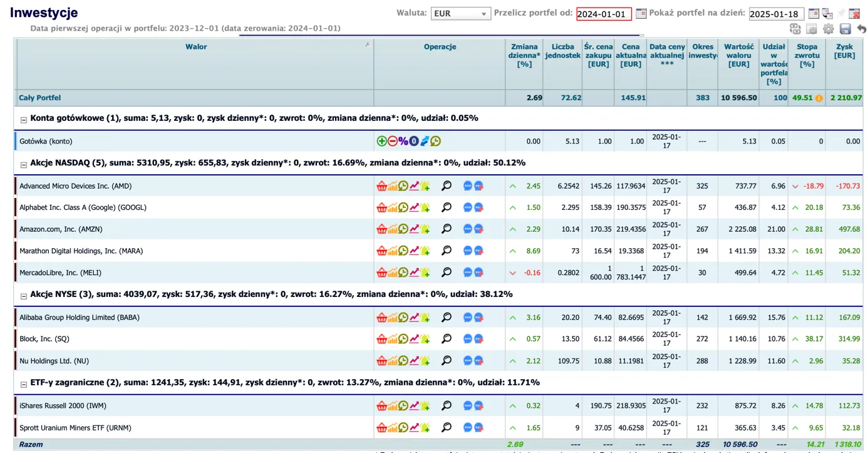868x453 pixels.
Task: Open the settings gear icon
Action: (829, 29)
